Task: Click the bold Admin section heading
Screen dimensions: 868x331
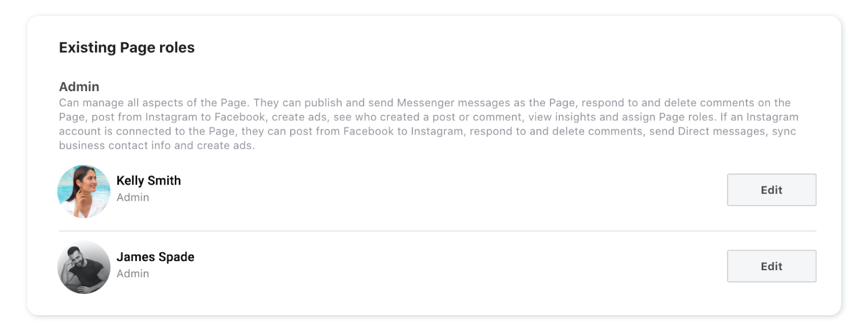Action: tap(79, 87)
